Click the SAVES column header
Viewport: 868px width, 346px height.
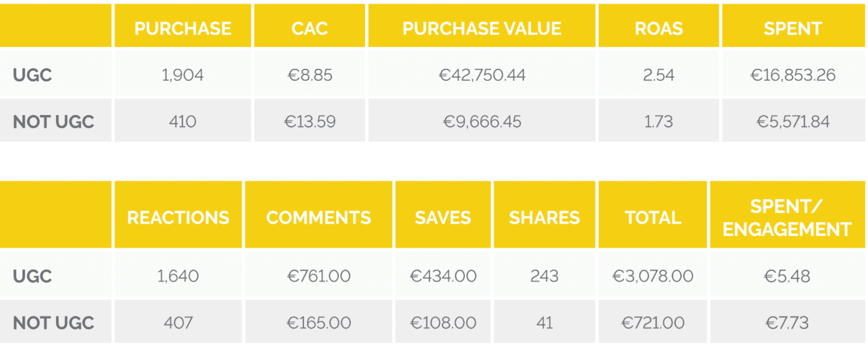(x=443, y=218)
